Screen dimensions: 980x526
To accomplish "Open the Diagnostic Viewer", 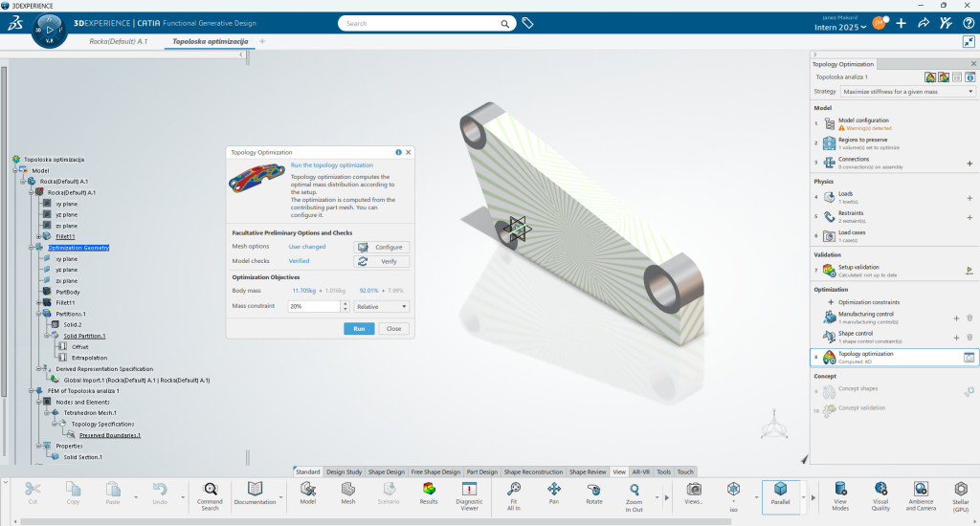I will [x=469, y=496].
